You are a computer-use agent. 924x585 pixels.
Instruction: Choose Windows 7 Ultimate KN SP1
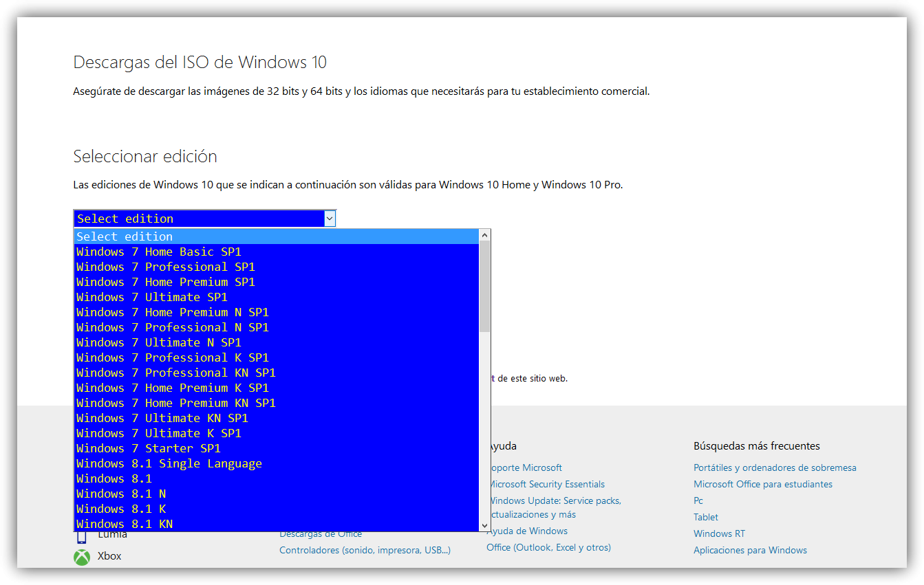tap(277, 418)
